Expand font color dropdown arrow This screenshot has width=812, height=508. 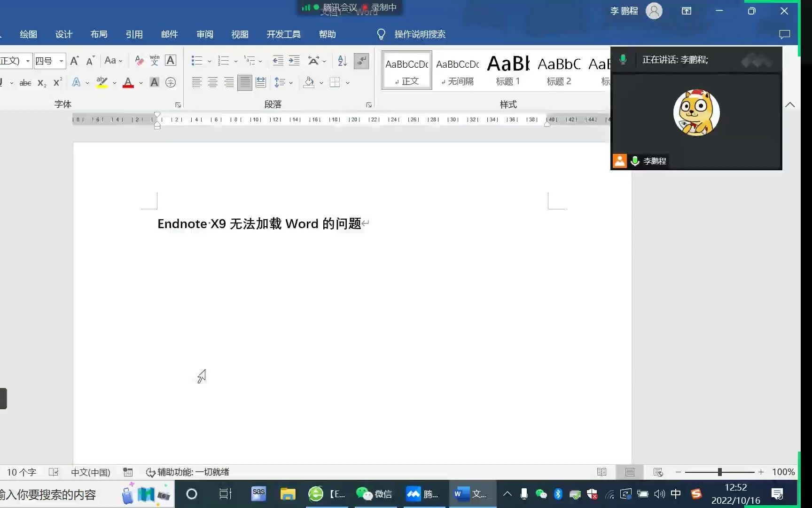141,83
